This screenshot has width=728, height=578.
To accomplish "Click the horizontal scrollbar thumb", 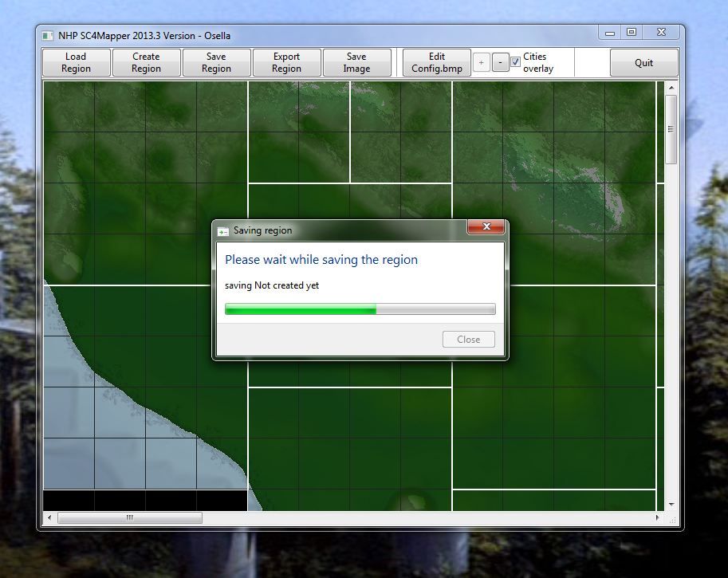I will pyautogui.click(x=129, y=517).
